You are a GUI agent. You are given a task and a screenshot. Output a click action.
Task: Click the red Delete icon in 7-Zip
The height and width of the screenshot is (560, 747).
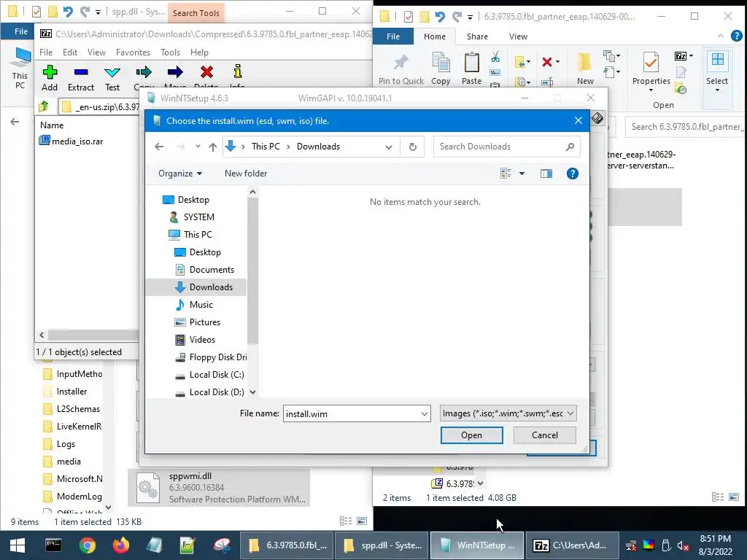pyautogui.click(x=206, y=72)
